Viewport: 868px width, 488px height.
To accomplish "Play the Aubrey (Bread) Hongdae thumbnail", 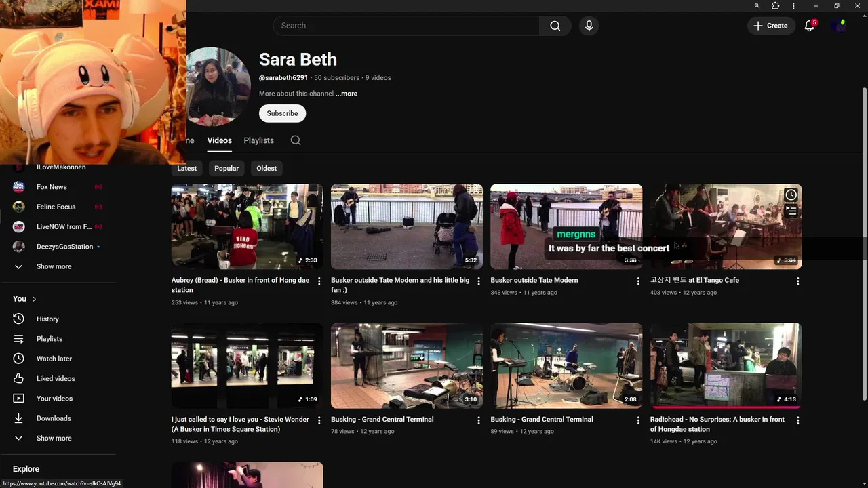I will click(248, 226).
